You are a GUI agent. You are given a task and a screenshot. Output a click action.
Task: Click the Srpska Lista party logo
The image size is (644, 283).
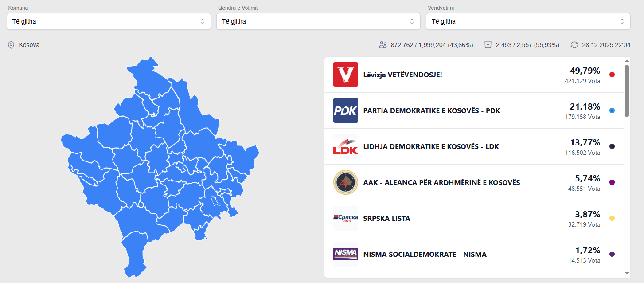tap(345, 218)
